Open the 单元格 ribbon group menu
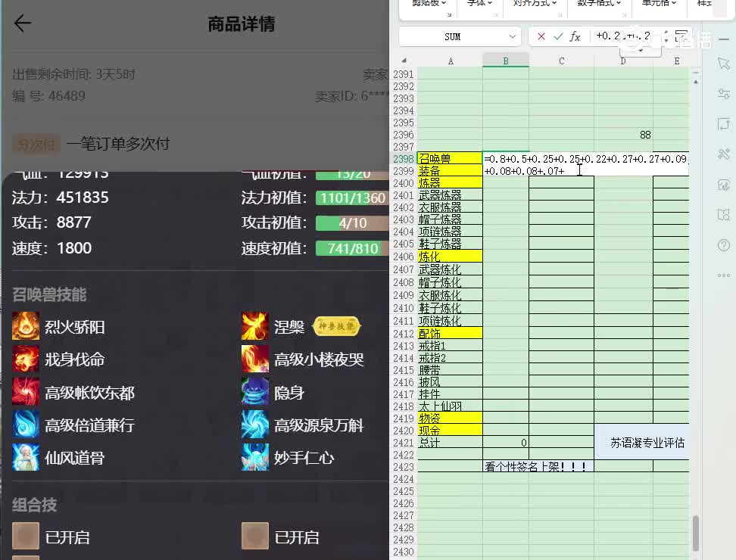This screenshot has height=560, width=736. click(x=659, y=3)
